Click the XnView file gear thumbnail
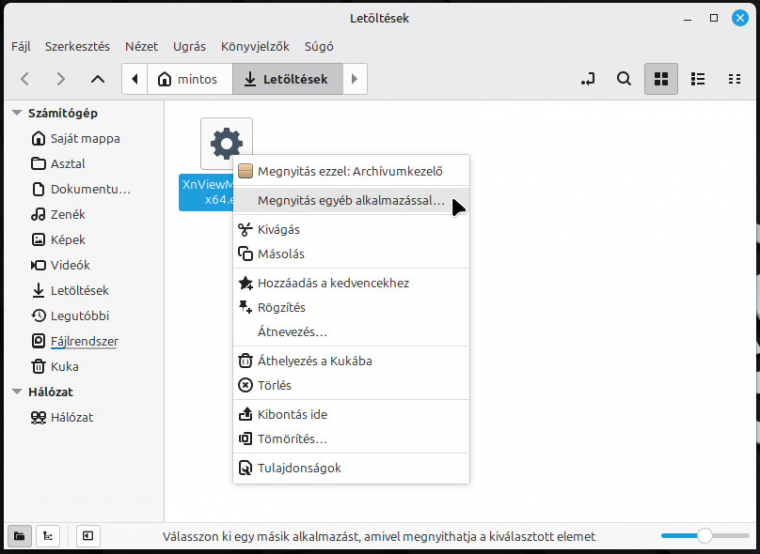This screenshot has width=760, height=554. click(226, 143)
